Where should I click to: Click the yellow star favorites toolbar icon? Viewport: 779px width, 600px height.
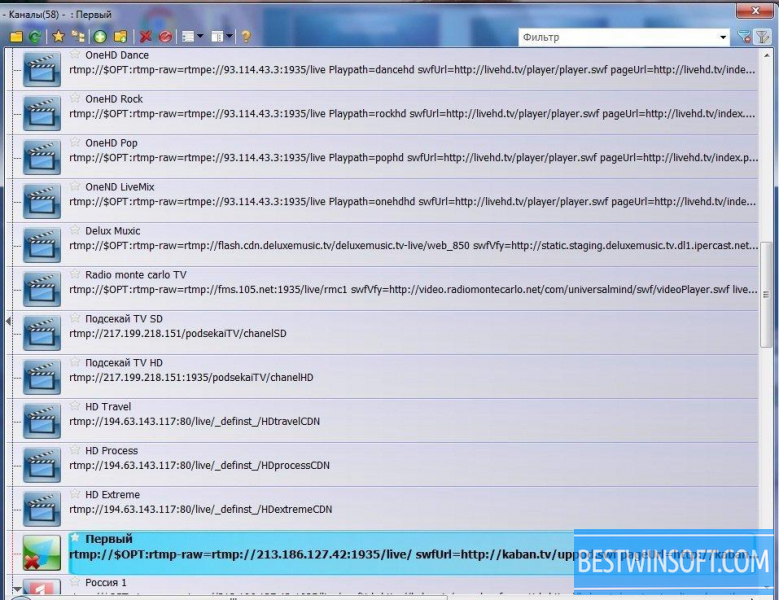[x=59, y=36]
